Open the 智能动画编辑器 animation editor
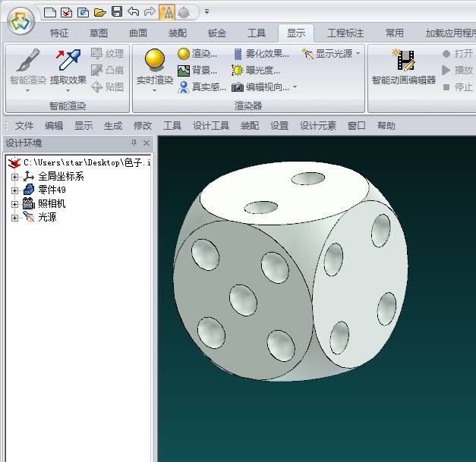This screenshot has height=462, width=476. point(404,67)
